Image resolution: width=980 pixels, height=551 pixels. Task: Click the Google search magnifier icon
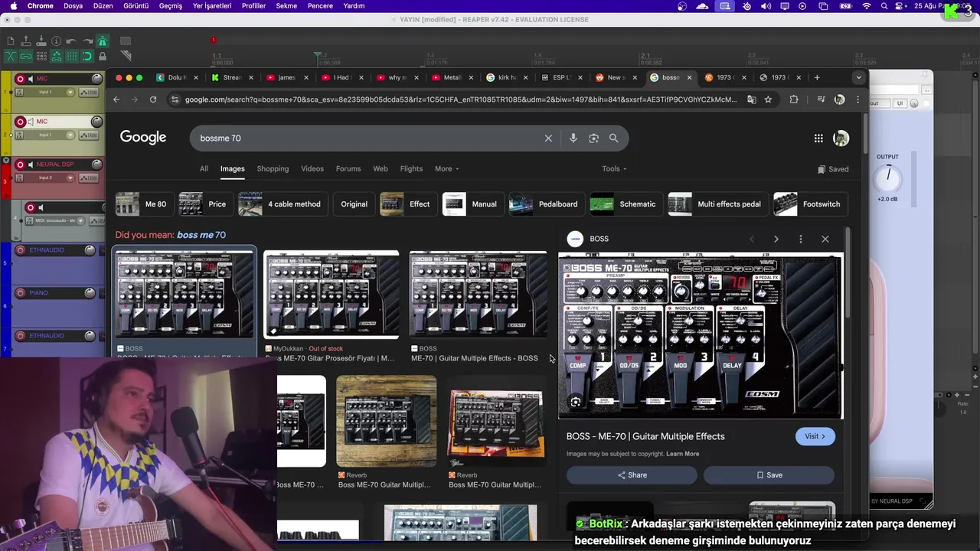click(613, 139)
